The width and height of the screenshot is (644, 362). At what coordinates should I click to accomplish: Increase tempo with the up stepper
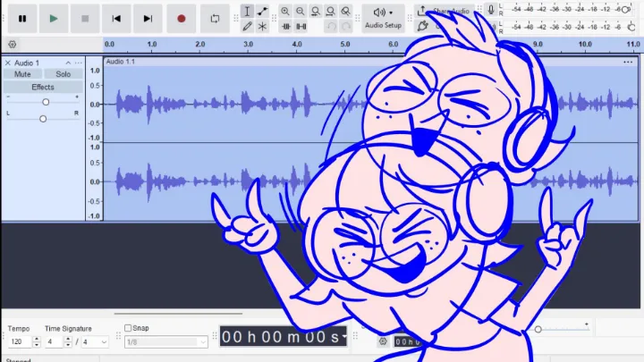pos(37,339)
